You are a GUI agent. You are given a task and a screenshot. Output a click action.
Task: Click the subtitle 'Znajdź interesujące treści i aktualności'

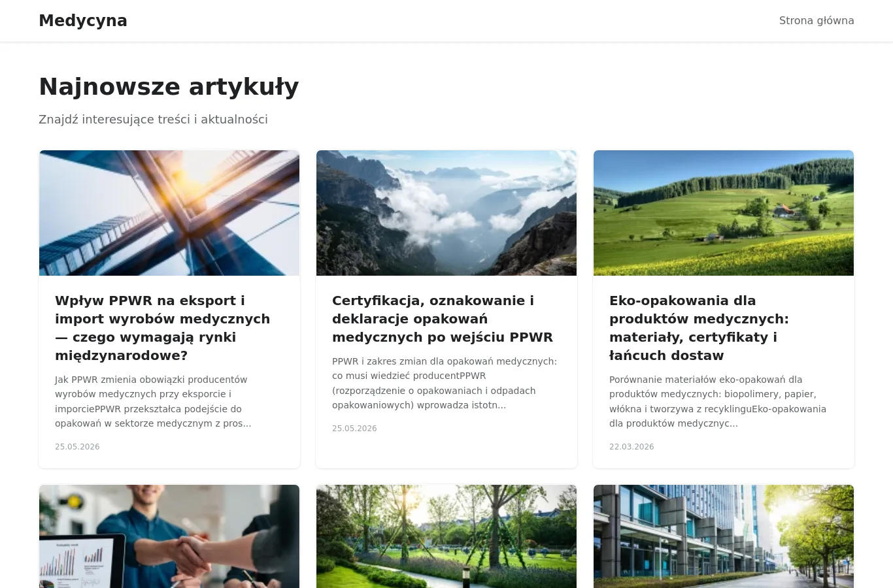click(153, 120)
